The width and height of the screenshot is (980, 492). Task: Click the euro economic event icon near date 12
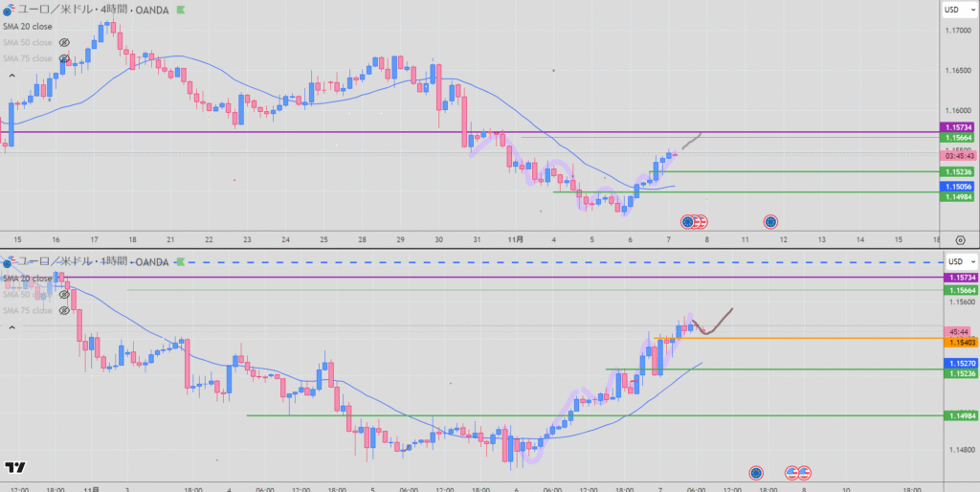pos(770,222)
